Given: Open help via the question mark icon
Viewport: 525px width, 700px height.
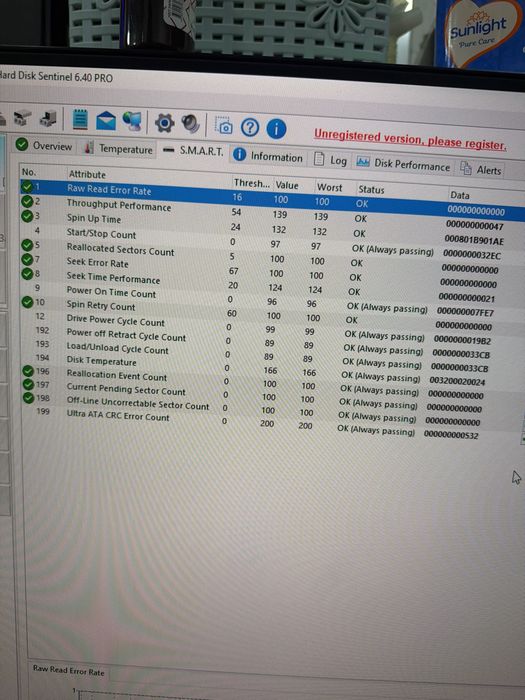Looking at the screenshot, I should point(250,128).
